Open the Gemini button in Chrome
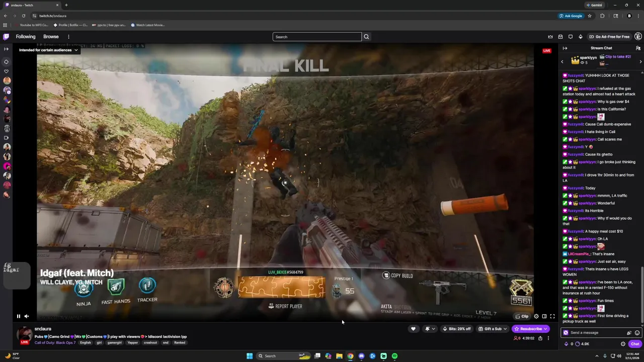 pyautogui.click(x=594, y=5)
